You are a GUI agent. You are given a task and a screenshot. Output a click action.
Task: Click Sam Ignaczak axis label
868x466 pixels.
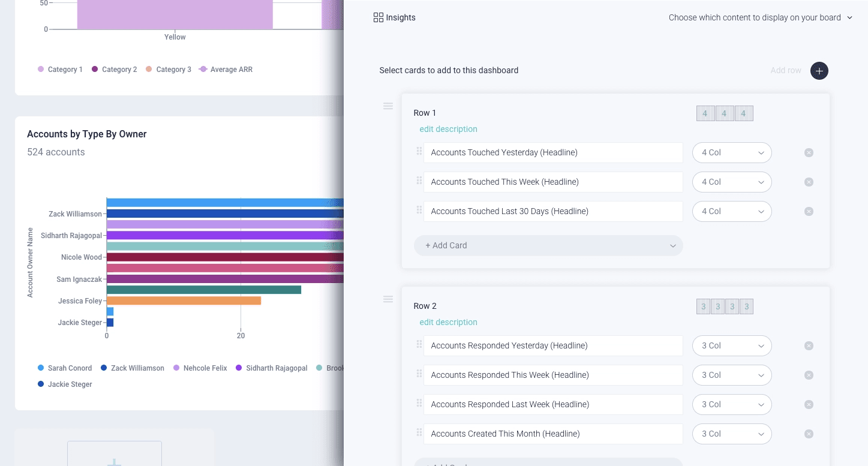tap(79, 279)
